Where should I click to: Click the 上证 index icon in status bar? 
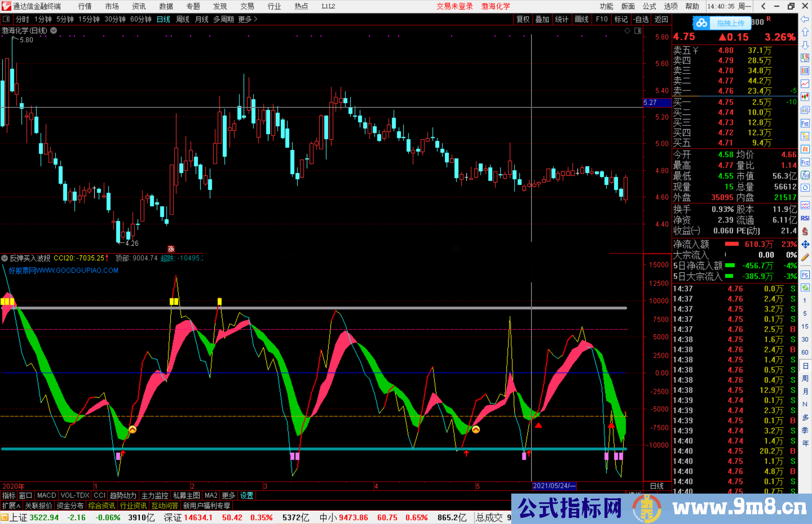point(6,517)
